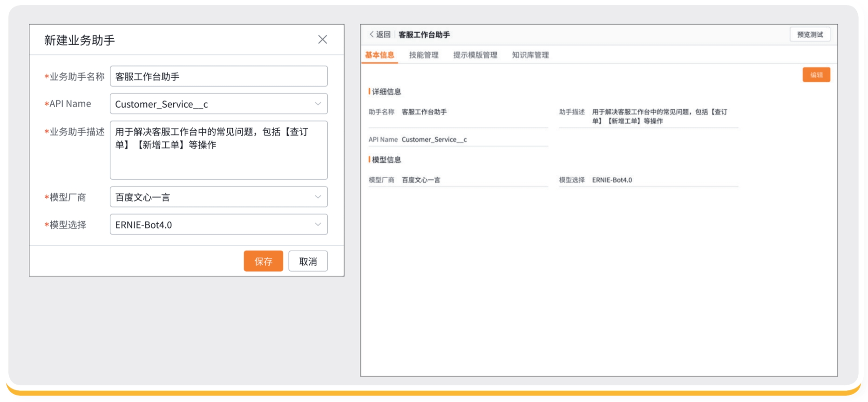Click the 业务助手描述 text area
Screen dimensions: 868x402
coord(218,150)
